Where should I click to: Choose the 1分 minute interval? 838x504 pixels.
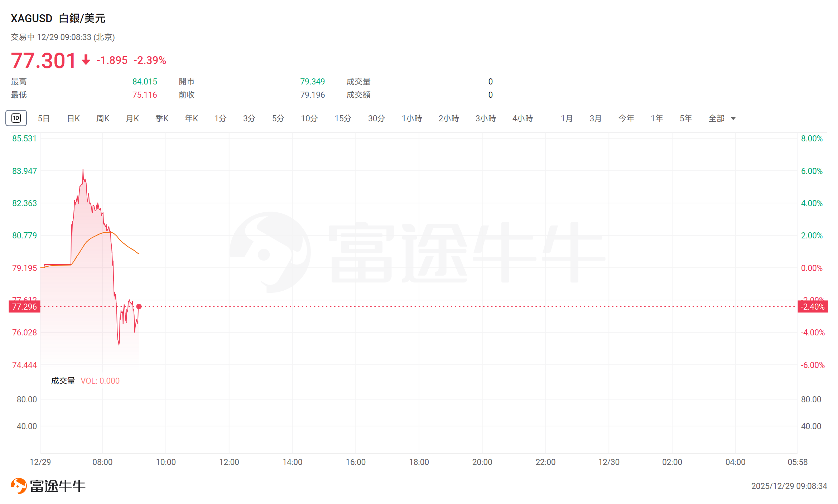point(220,118)
